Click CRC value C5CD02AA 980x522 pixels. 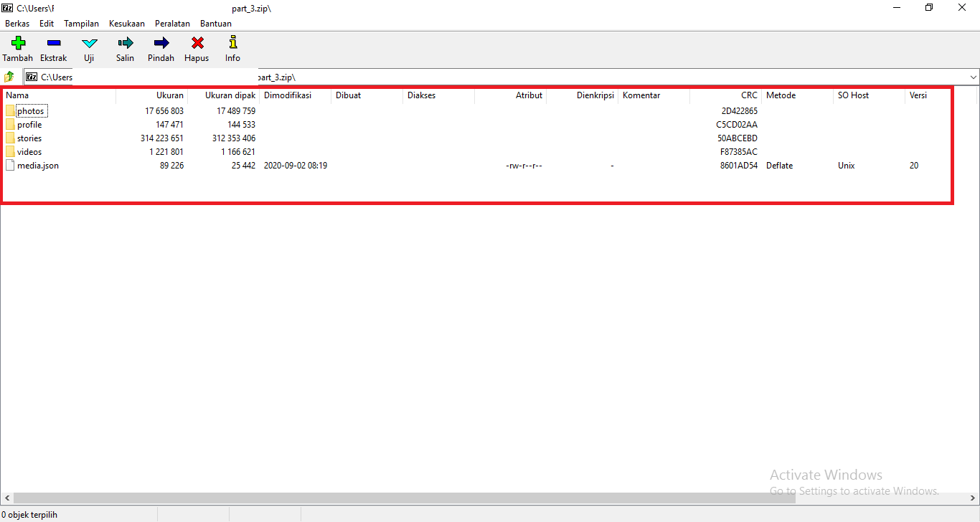pos(737,125)
